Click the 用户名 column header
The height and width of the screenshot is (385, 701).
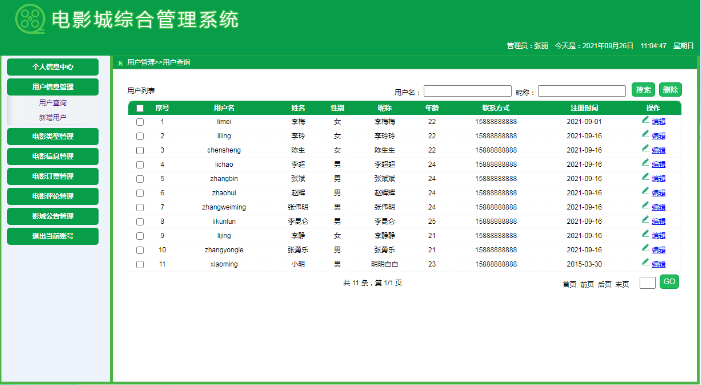coord(224,108)
